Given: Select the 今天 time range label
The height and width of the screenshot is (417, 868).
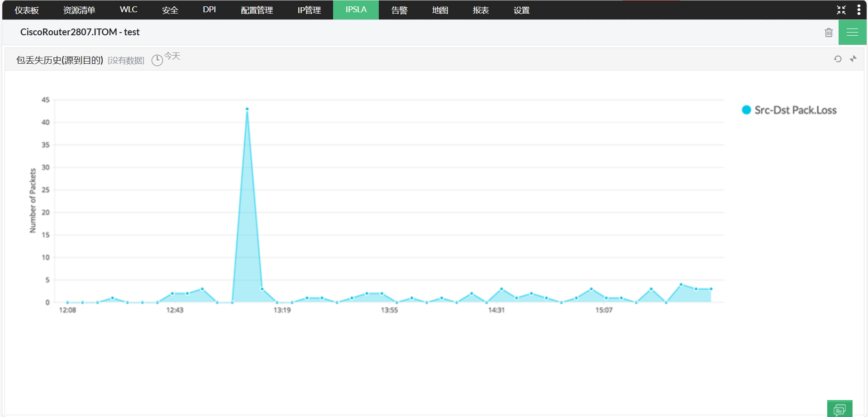Looking at the screenshot, I should pos(172,56).
